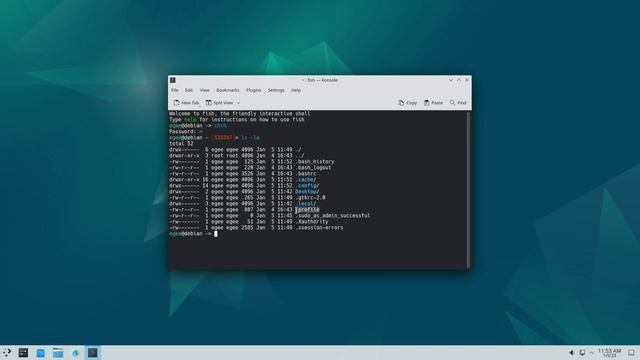Click the terminal cursor at the last prompt
640x360 pixels.
216,234
